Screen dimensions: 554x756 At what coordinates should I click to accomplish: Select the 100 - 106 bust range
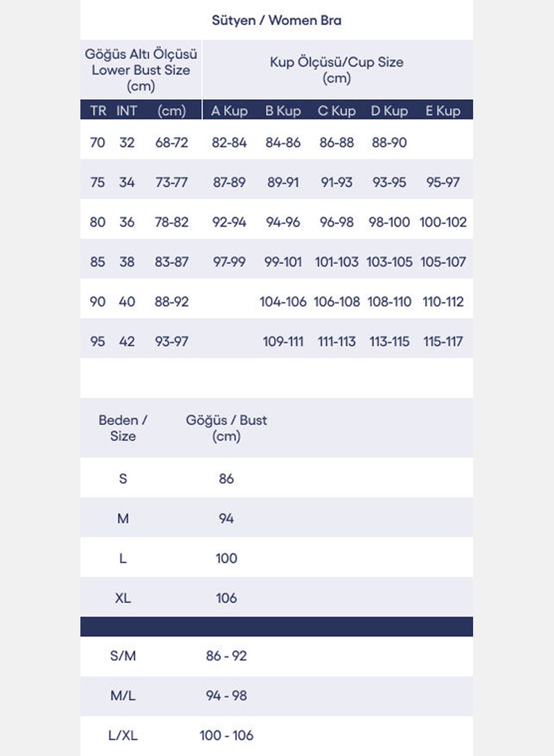(x=226, y=736)
